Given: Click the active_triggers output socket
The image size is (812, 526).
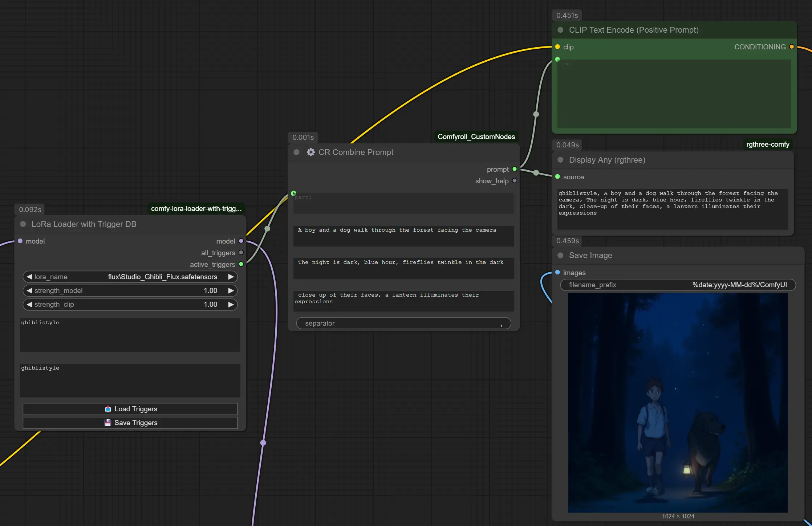Looking at the screenshot, I should click(x=241, y=264).
